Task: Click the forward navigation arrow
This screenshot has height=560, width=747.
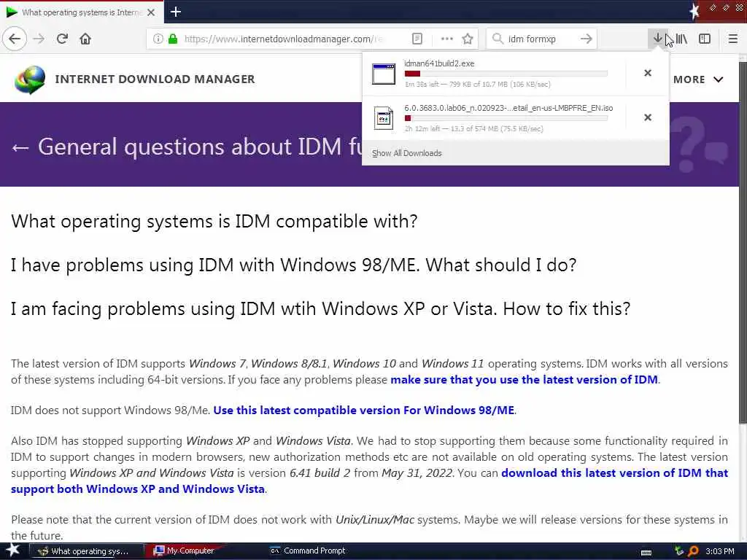Action: [39, 39]
